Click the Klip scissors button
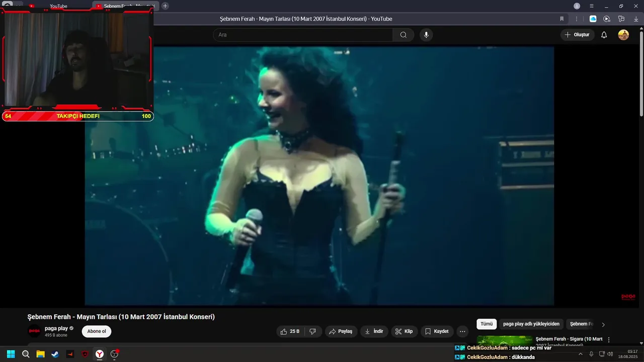 pos(404,331)
